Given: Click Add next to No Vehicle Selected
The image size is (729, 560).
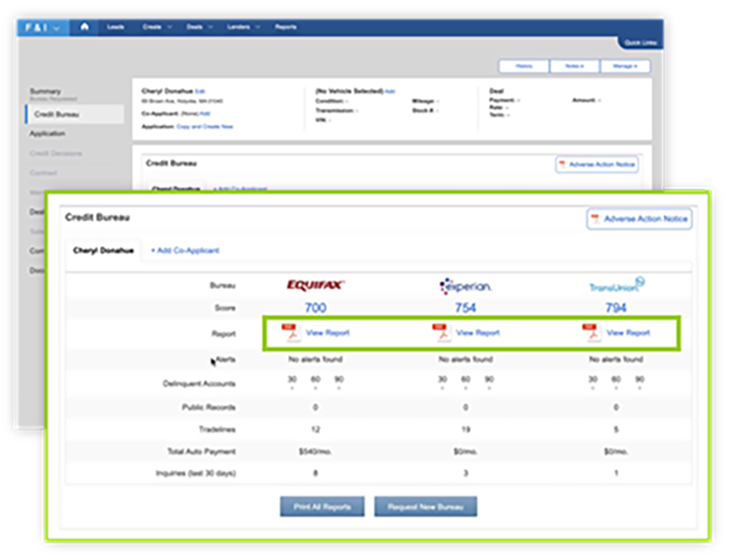Looking at the screenshot, I should tap(390, 92).
